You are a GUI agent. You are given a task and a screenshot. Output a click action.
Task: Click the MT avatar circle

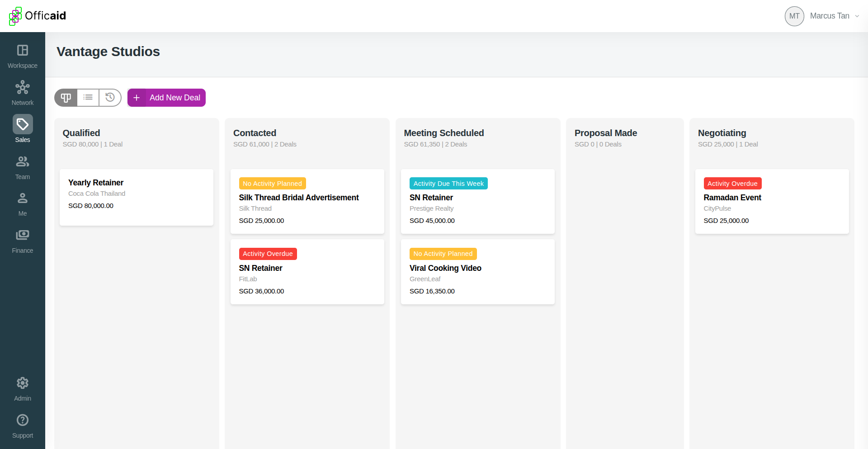click(x=794, y=16)
